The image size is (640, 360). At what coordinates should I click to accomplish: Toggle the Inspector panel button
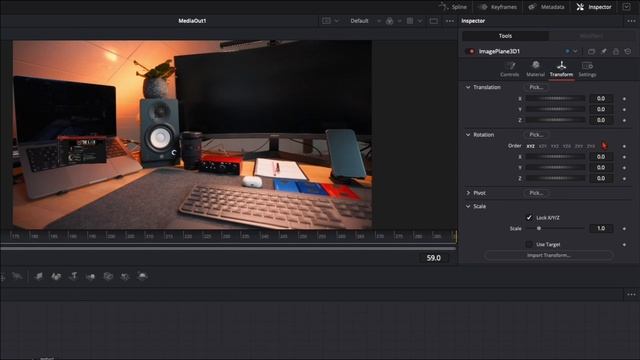tap(594, 7)
